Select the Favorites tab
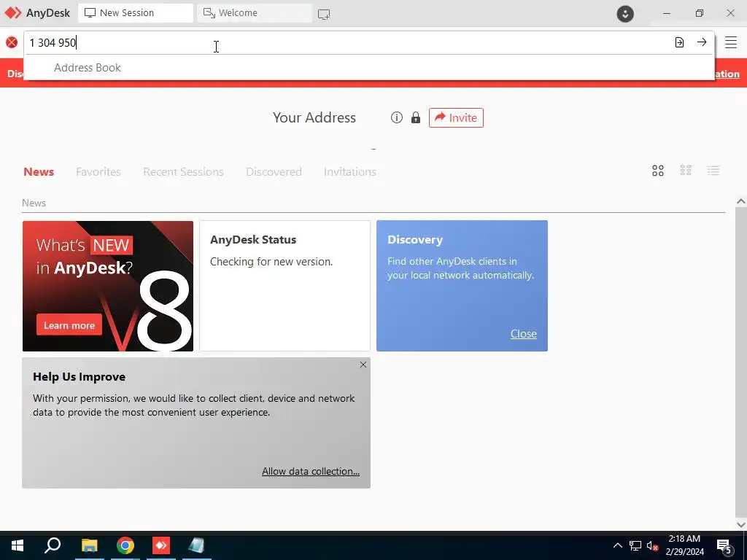Screen dimensions: 747x560 tap(98, 172)
